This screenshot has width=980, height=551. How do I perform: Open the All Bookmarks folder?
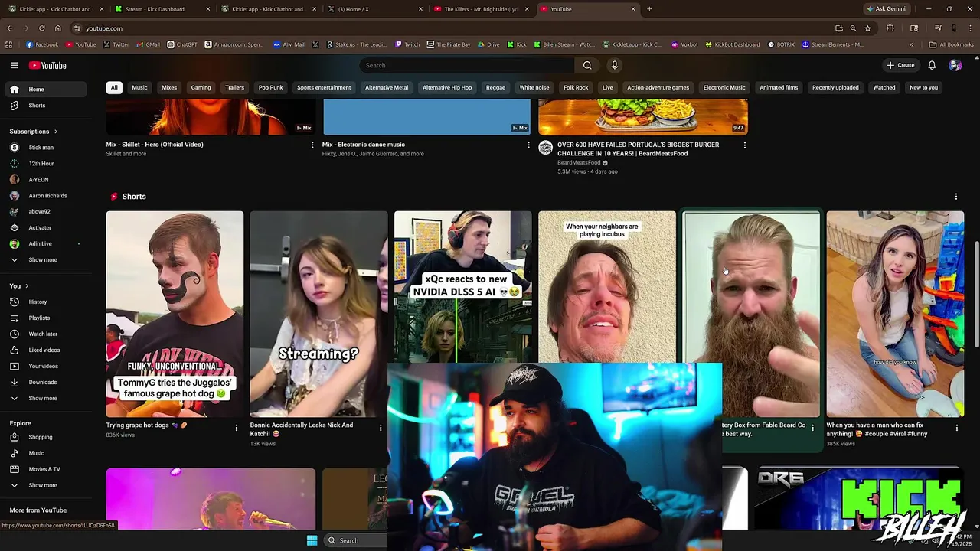point(951,44)
